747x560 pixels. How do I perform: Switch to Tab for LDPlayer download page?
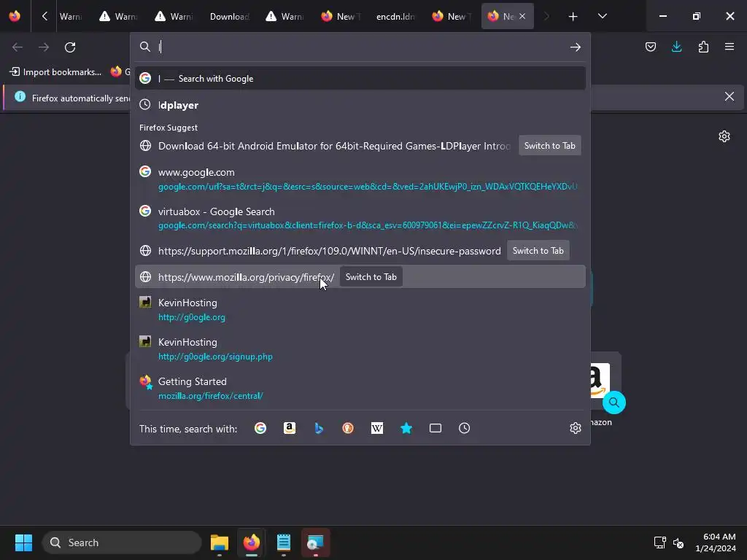pos(550,146)
